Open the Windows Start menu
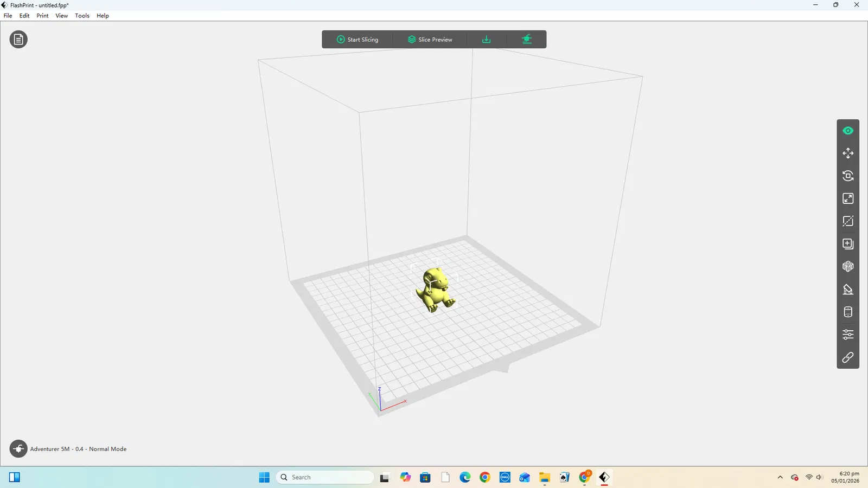 [264, 477]
